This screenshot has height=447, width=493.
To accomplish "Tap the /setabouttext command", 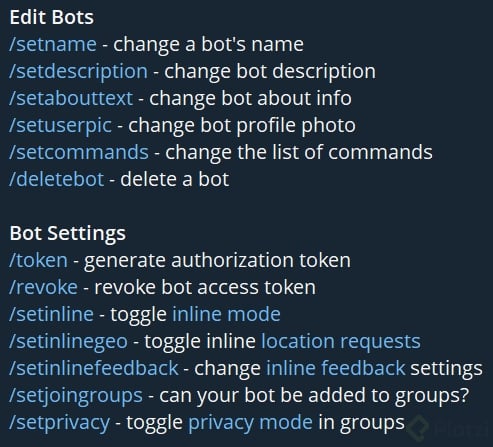I will tap(71, 98).
